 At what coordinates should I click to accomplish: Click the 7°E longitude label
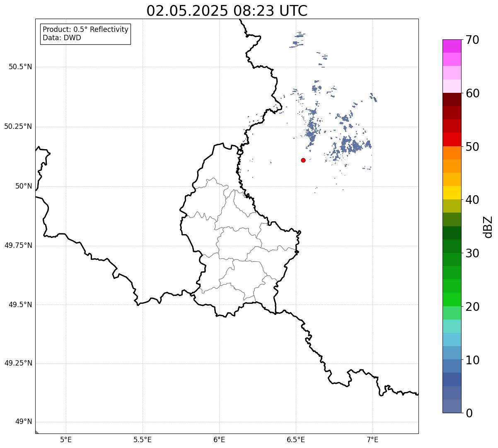[372, 439]
